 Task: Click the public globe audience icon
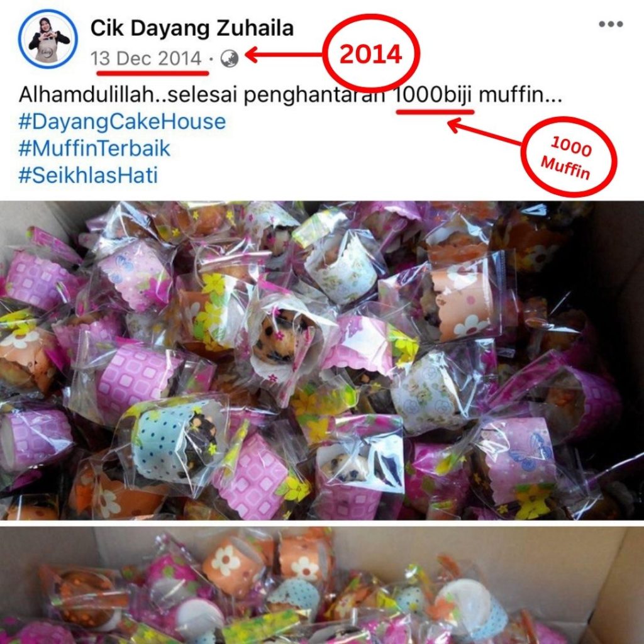(229, 58)
